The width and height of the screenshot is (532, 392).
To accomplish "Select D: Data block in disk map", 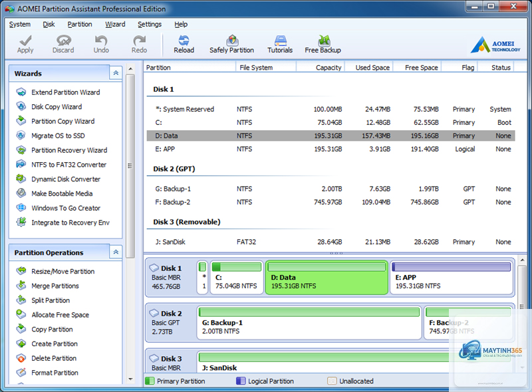I will coord(327,277).
